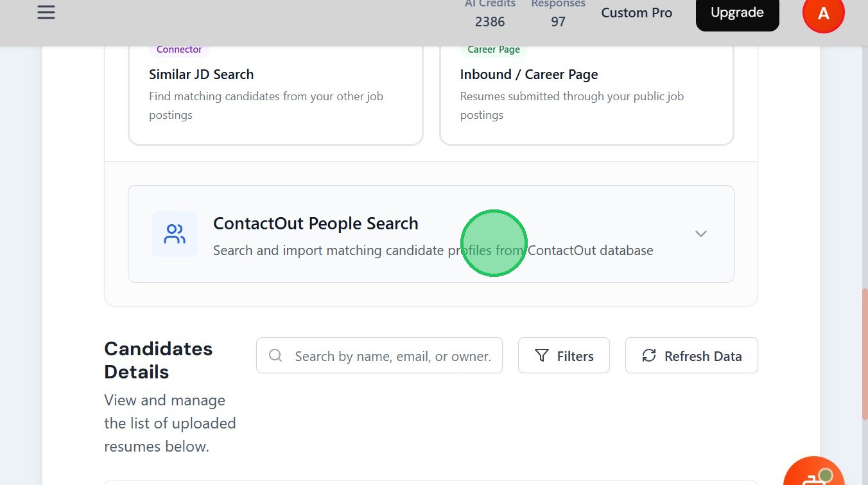Screen dimensions: 868x485
Task: Click the Custom Pro plan label
Action: [636, 13]
